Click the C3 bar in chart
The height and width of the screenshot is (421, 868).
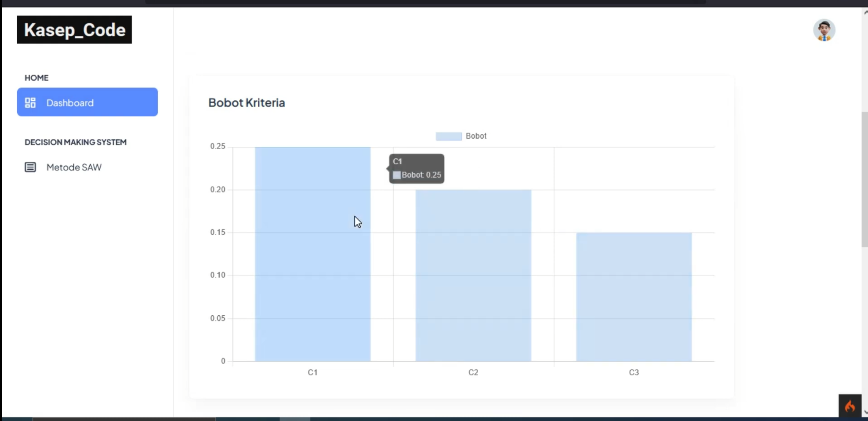tap(634, 297)
